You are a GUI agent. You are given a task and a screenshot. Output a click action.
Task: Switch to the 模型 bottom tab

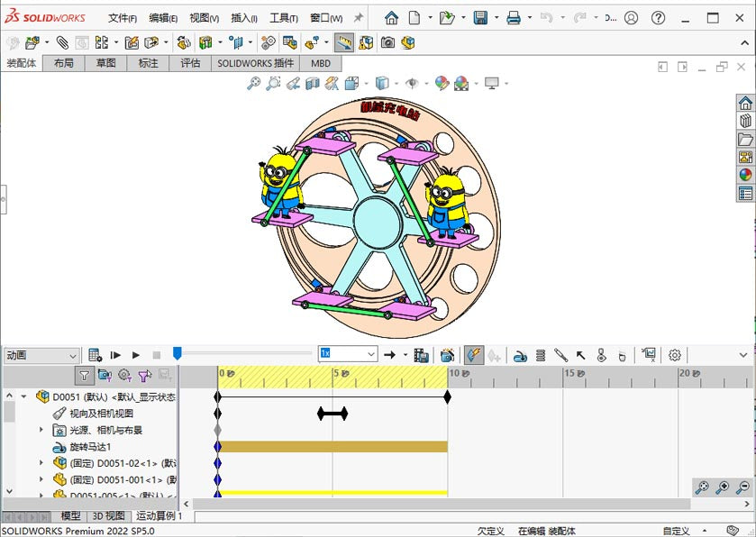tap(70, 515)
